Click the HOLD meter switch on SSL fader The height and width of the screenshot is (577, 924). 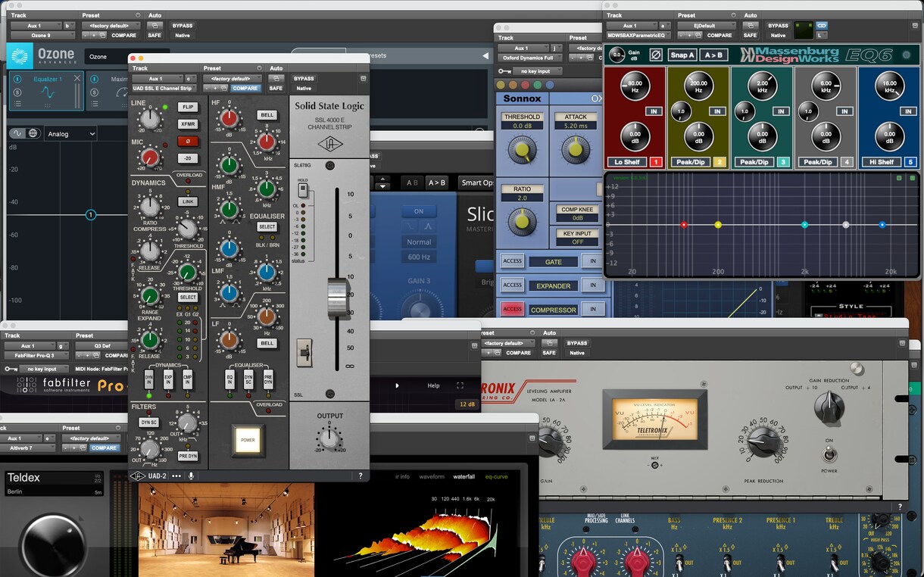(x=303, y=189)
